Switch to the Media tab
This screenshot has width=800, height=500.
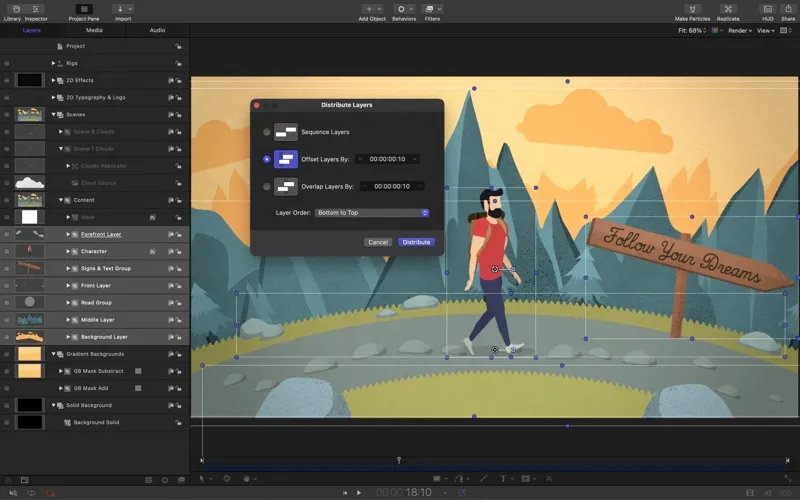point(94,30)
